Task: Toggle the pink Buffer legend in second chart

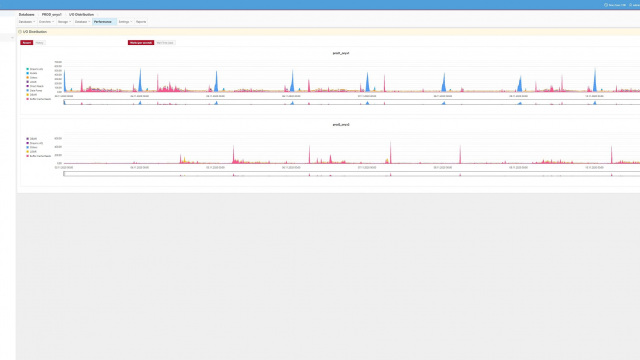Action: (39, 156)
